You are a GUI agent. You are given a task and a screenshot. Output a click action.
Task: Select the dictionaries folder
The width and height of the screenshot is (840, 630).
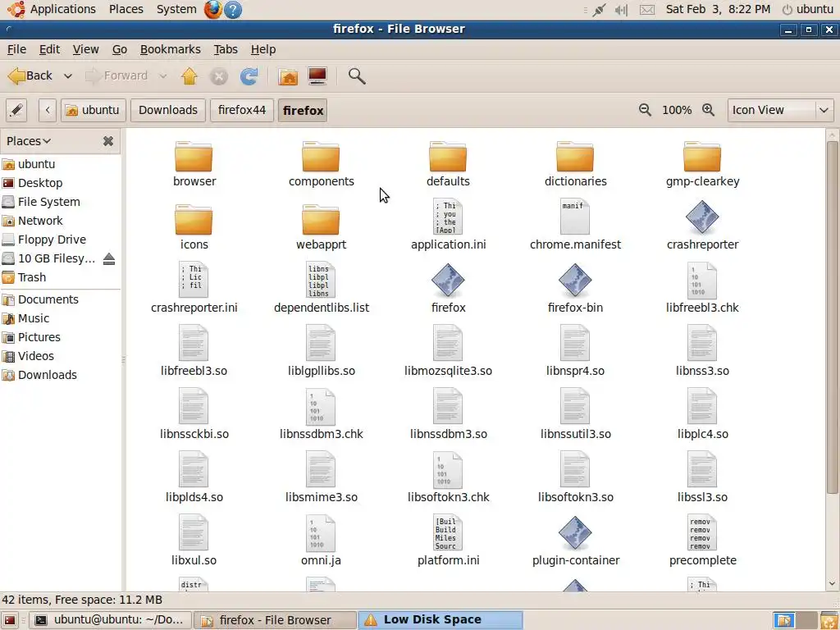point(575,157)
